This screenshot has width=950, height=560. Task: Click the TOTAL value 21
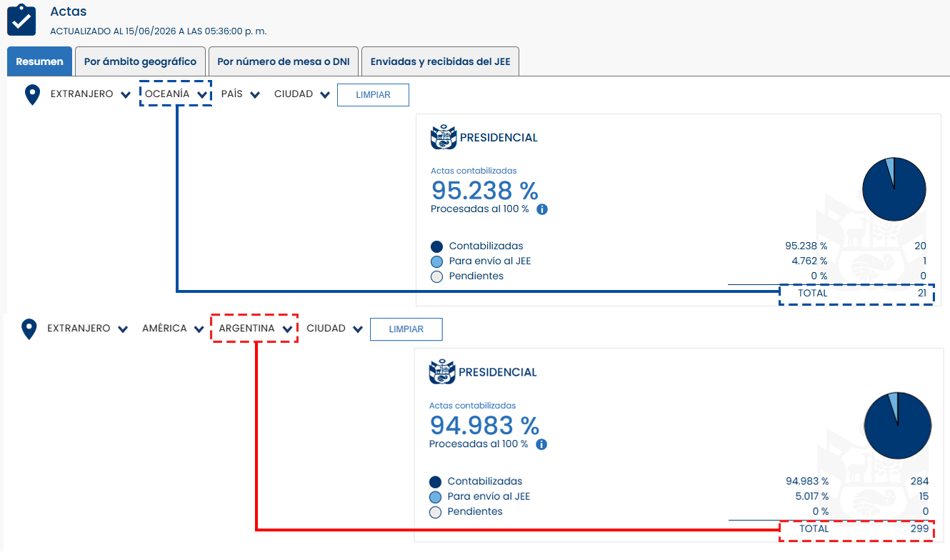pyautogui.click(x=921, y=293)
